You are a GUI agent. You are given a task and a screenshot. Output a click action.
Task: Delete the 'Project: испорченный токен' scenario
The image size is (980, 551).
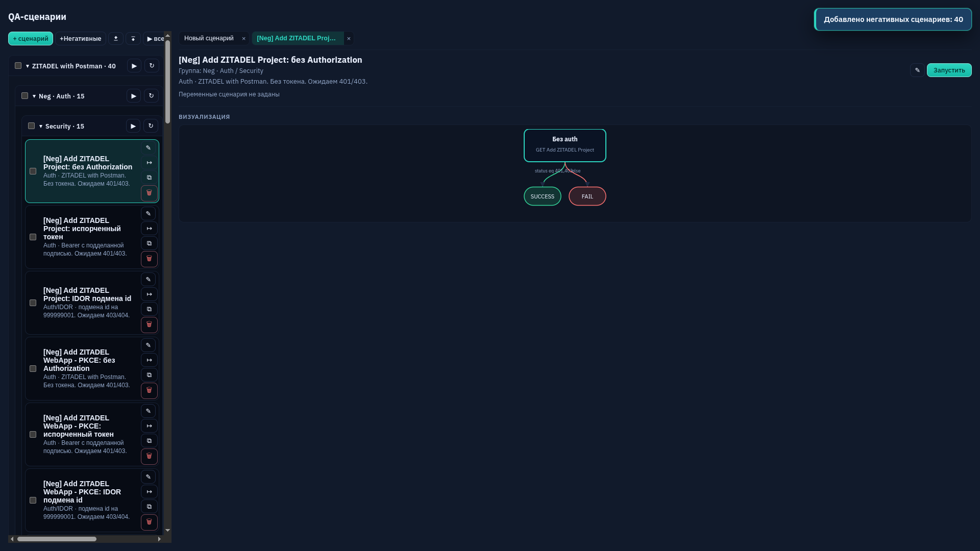point(149,259)
